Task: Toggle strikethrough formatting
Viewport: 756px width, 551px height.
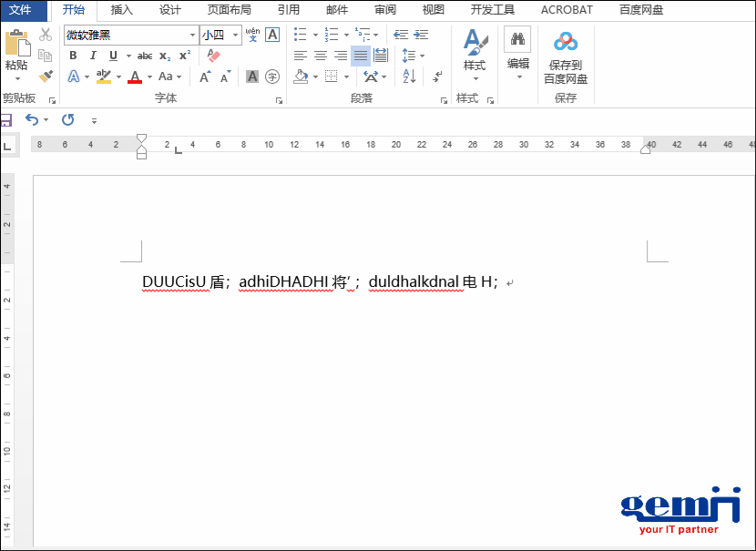Action: tap(145, 56)
